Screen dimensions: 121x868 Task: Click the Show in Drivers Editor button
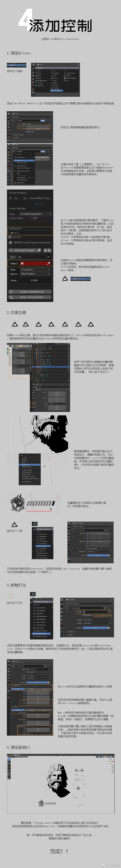pos(30,297)
